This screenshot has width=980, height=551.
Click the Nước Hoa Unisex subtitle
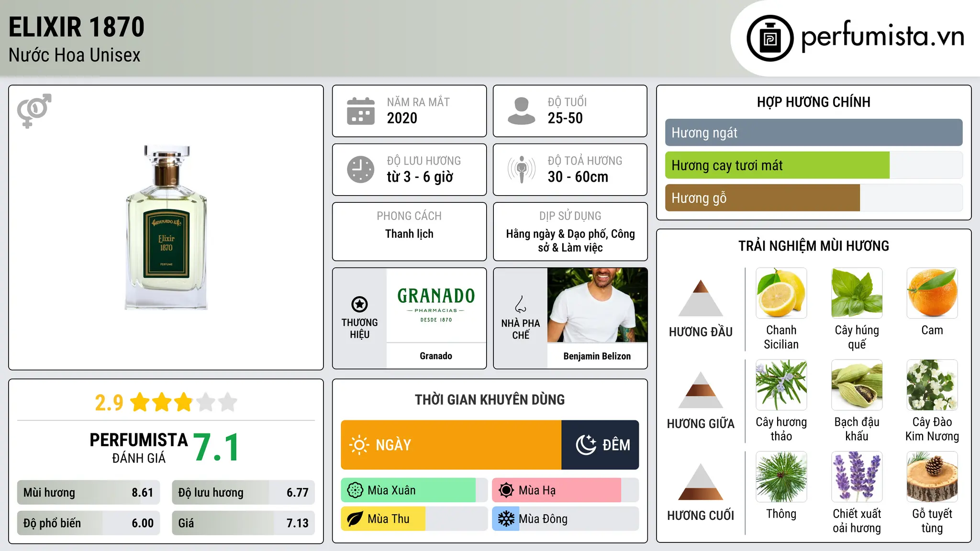(75, 55)
